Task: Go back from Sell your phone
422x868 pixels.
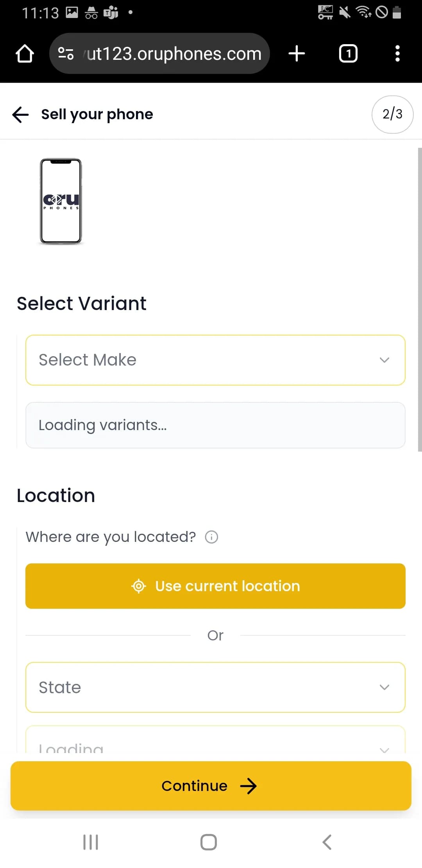Action: 20,115
